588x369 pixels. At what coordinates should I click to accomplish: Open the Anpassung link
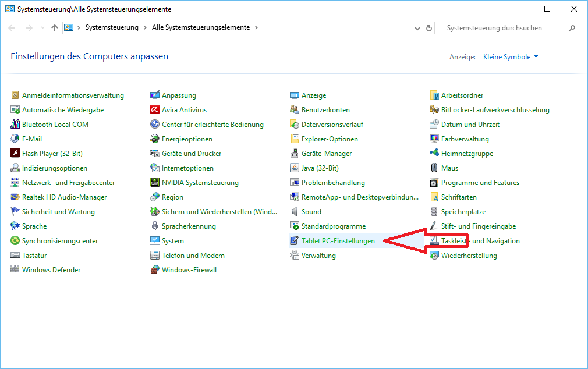click(179, 95)
